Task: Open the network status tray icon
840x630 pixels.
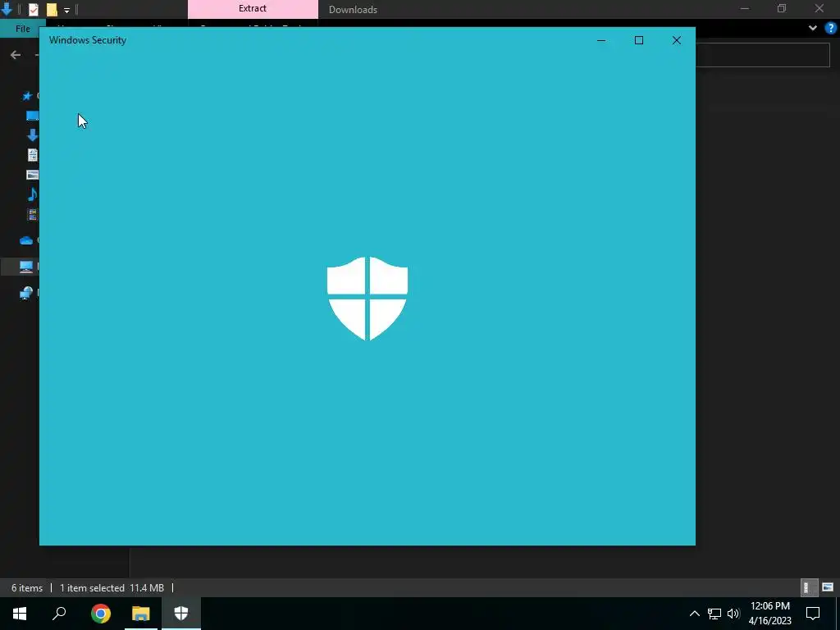Action: pyautogui.click(x=714, y=614)
